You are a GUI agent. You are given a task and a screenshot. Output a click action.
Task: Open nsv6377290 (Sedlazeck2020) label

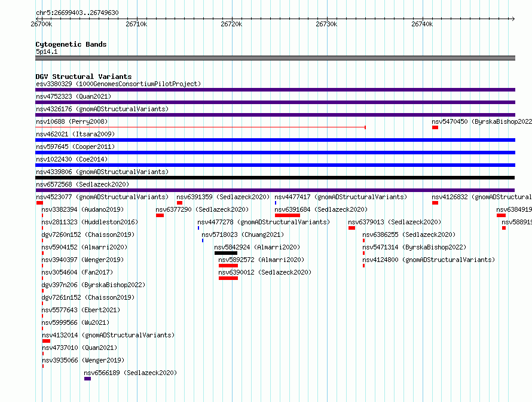pos(202,209)
